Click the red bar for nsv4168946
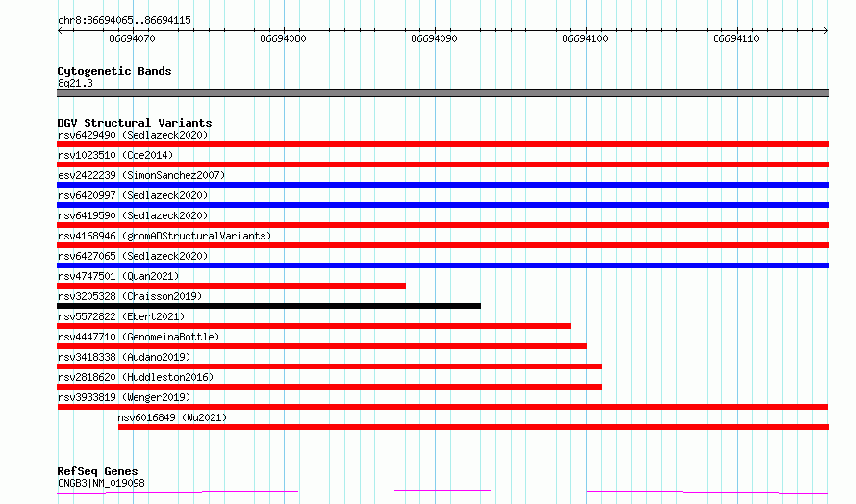The image size is (856, 504). (x=442, y=245)
